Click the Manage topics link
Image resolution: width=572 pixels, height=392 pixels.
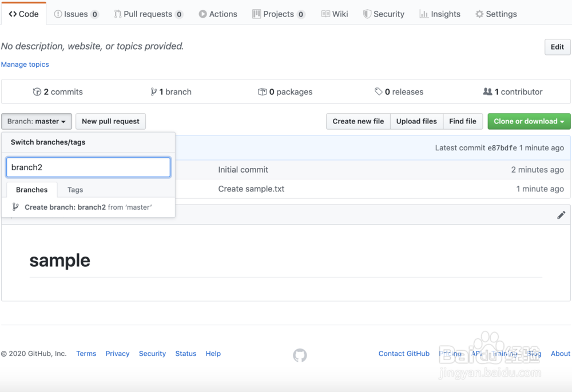[x=25, y=65]
